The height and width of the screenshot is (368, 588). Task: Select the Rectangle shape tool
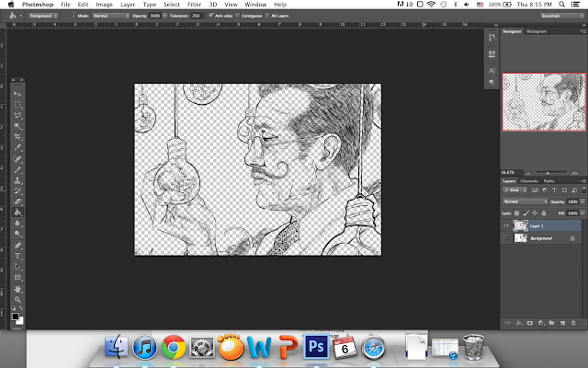pyautogui.click(x=17, y=278)
